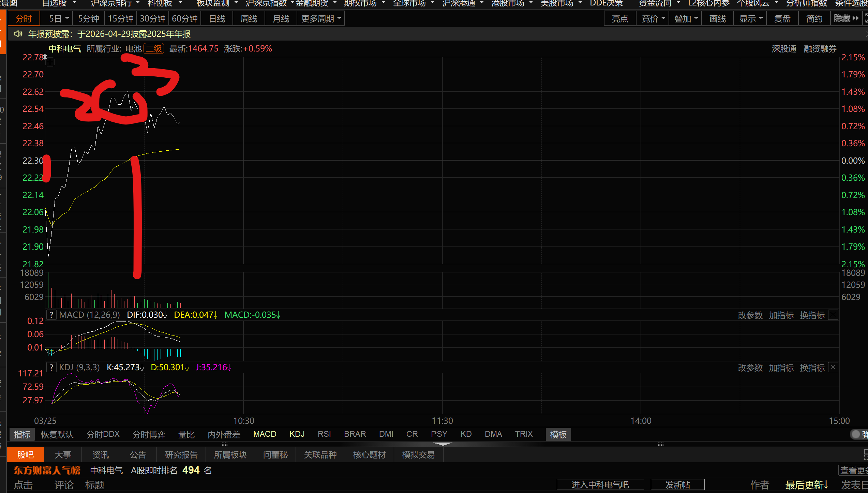Switch to the 日线 chart tab
Viewport: 868px width, 493px height.
tap(217, 18)
